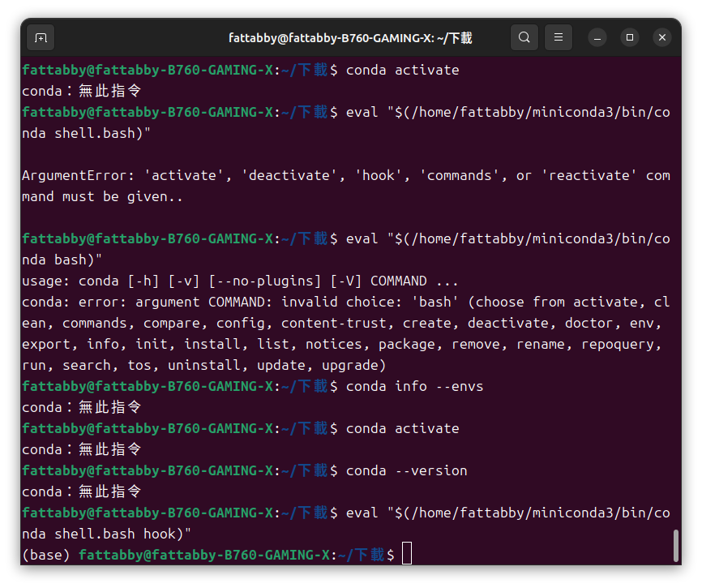The image size is (702, 588).
Task: Click the 'nda shell.bash)"' line
Action: click(x=87, y=134)
